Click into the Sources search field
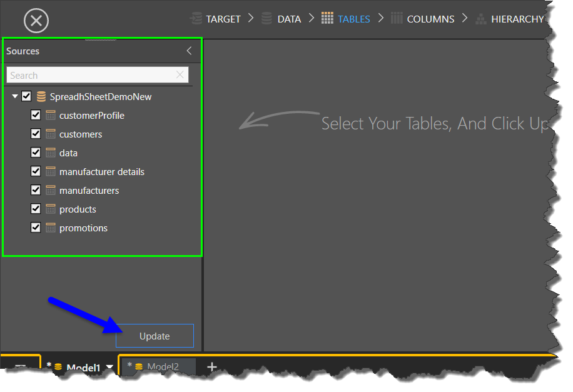This screenshot has height=392, width=573. point(91,75)
